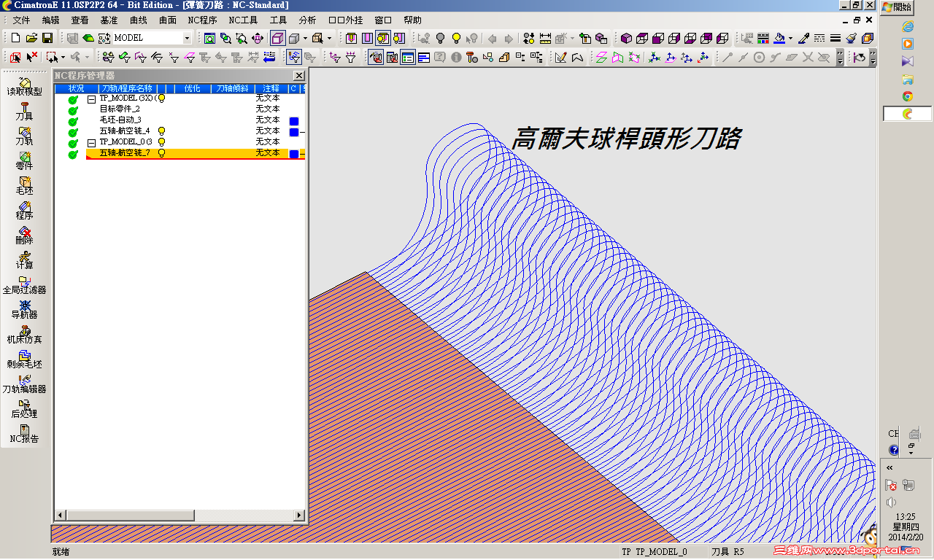Viewport: 934px width, 560px height.
Task: Save the document with the floppy icon
Action: (47, 38)
